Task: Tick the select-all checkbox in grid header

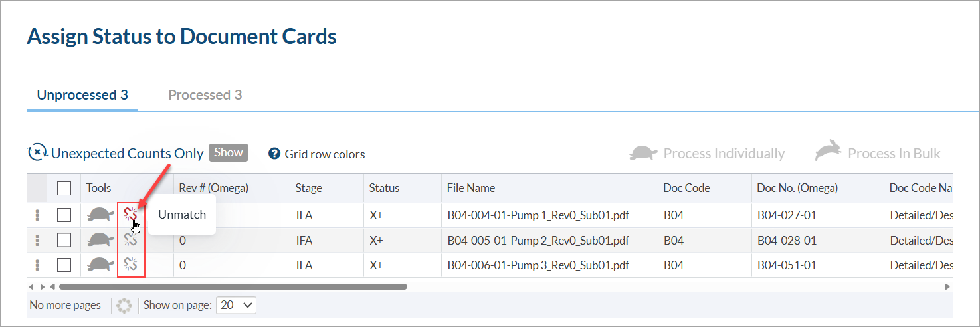Action: [64, 189]
